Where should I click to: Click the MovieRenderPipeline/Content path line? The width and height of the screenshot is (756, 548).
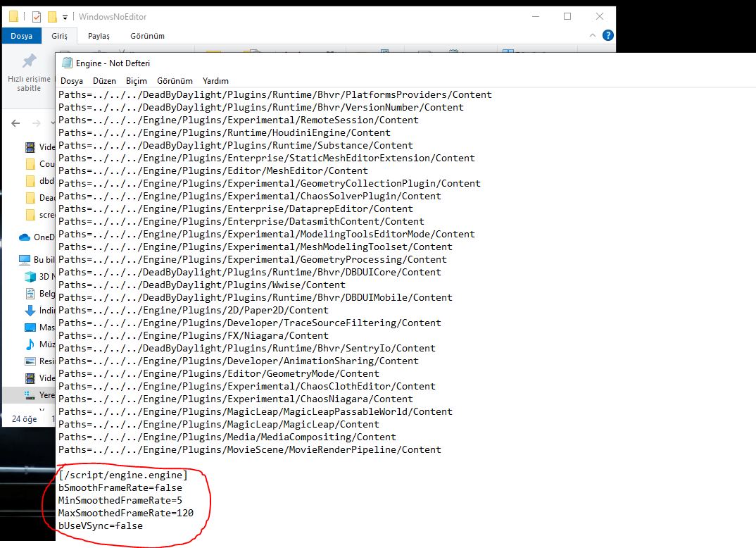250,449
